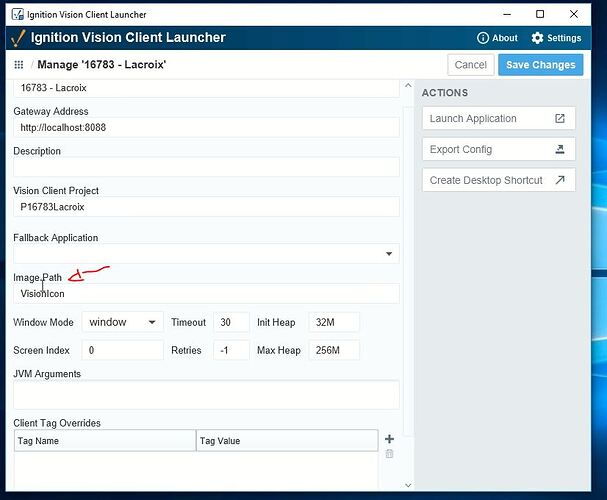Screen dimensions: 607x500
Task: Expand the Fallback Application dropdown
Action: [x=389, y=254]
